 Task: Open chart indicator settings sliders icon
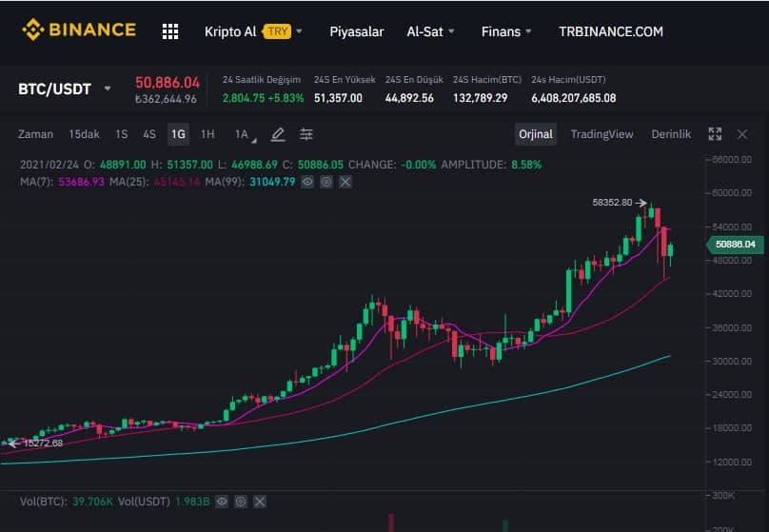[306, 134]
